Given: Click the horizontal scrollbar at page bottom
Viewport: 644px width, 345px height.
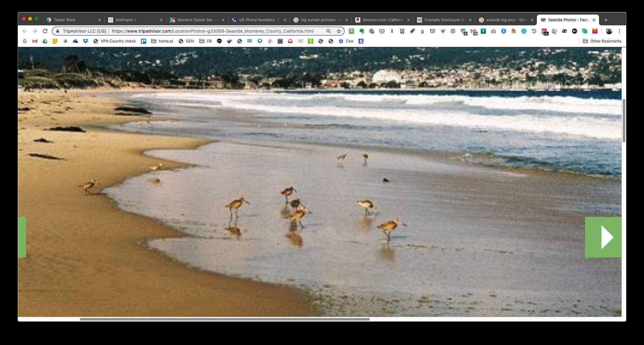Looking at the screenshot, I should [224, 319].
